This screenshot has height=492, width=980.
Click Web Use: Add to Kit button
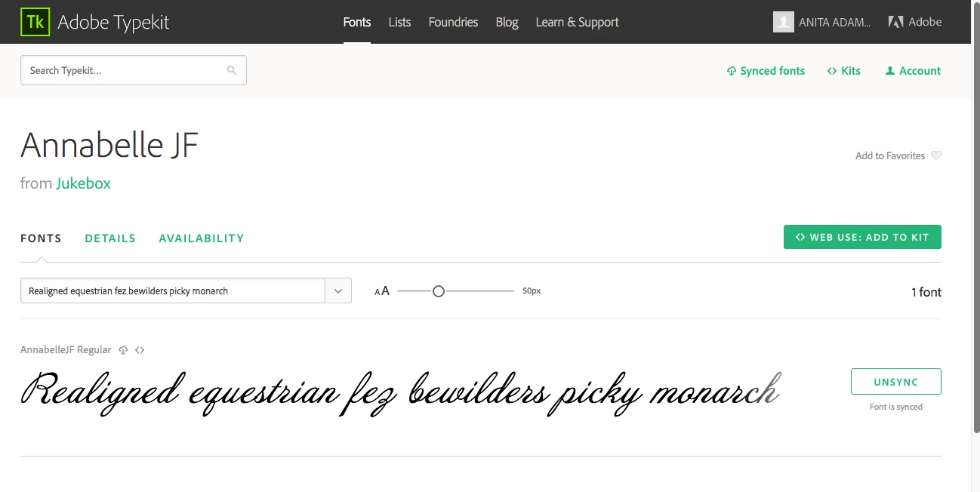pos(862,237)
